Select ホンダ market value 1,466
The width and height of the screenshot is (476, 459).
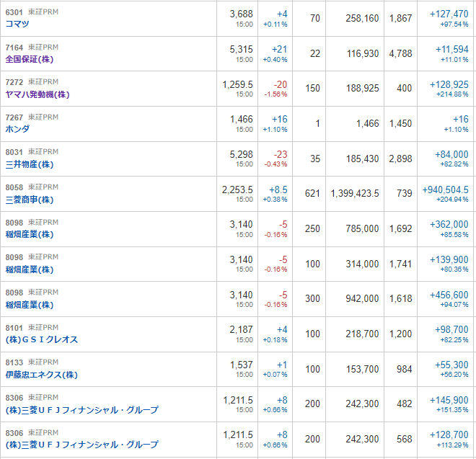click(368, 123)
